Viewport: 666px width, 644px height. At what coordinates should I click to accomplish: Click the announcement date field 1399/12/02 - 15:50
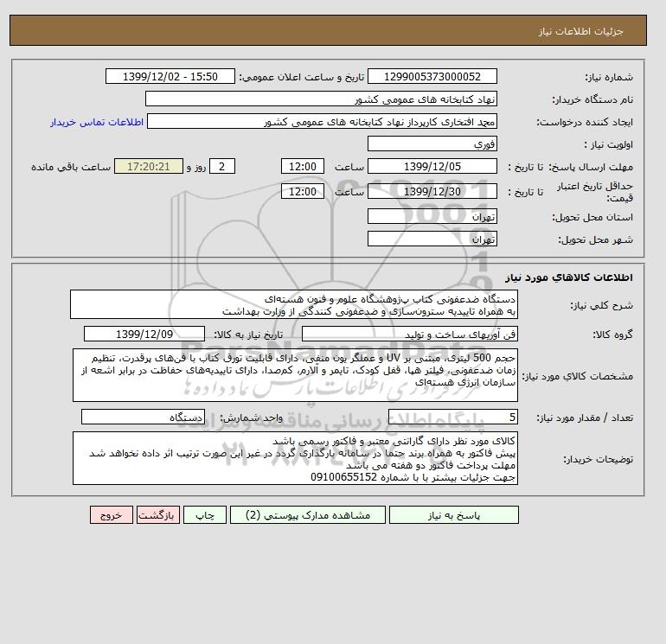170,76
